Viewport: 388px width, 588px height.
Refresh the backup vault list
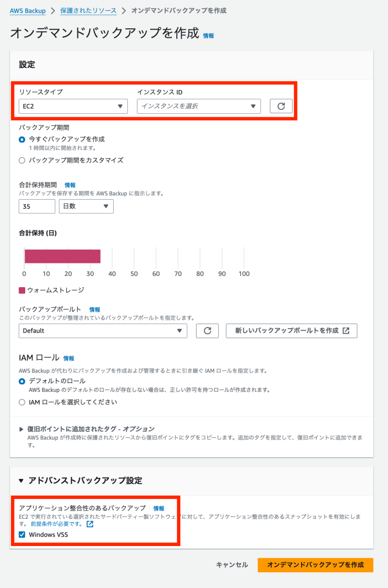click(x=207, y=331)
